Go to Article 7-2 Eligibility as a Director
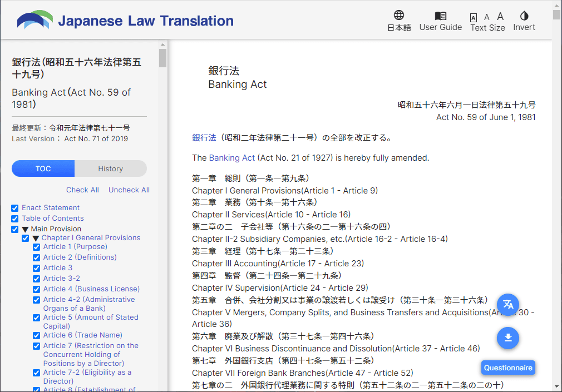The image size is (562, 392). (87, 376)
